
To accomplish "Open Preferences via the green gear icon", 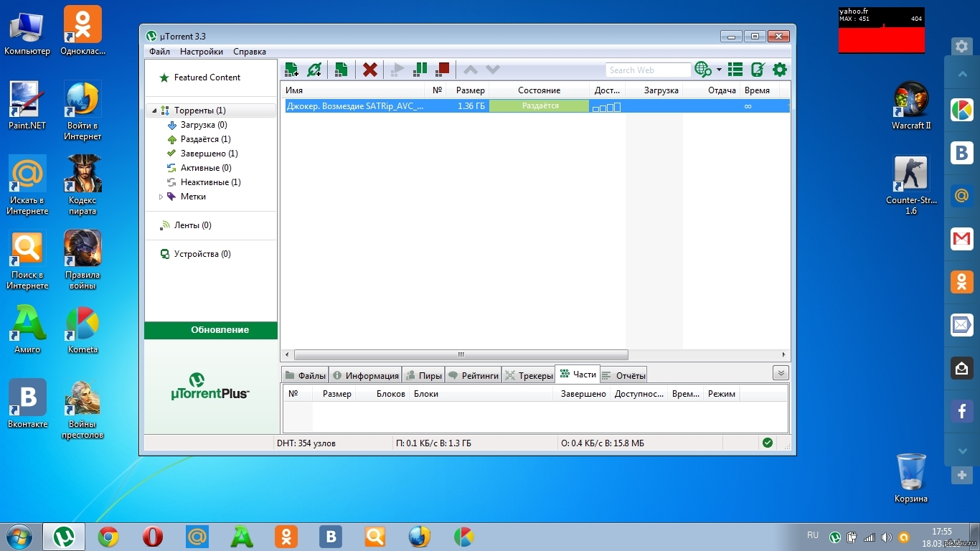I will click(780, 70).
